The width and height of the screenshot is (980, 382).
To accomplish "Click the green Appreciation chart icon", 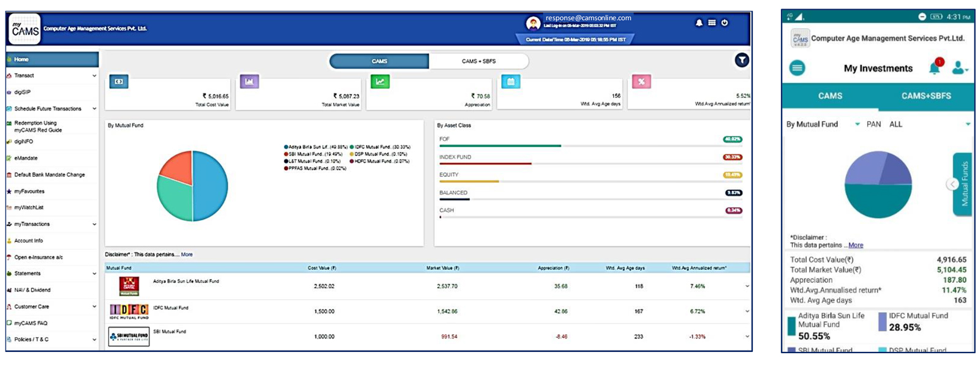I will (380, 81).
